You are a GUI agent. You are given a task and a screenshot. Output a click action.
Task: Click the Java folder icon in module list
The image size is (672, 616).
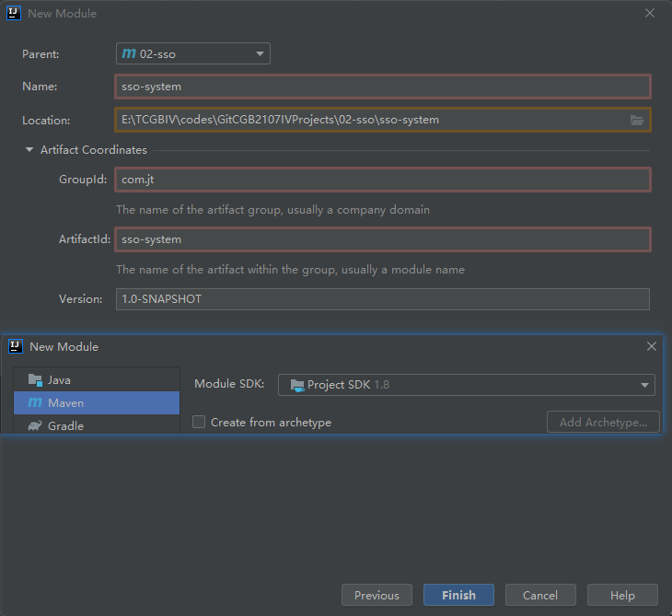pos(35,380)
